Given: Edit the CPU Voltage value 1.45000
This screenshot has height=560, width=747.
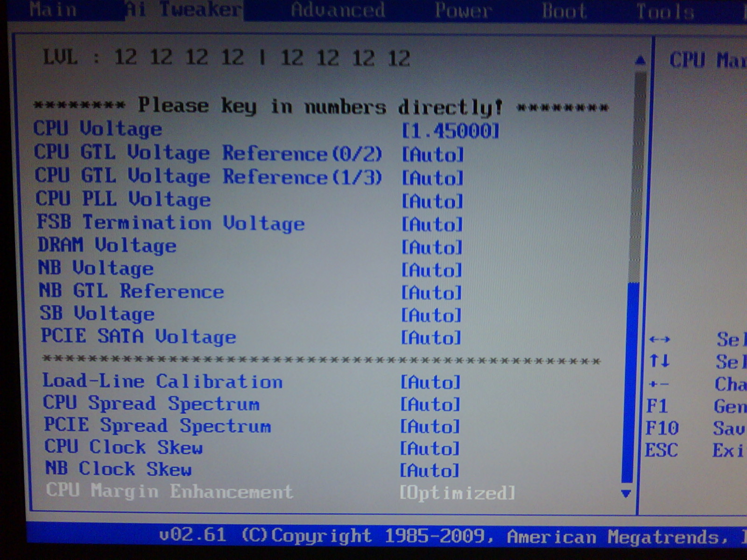Looking at the screenshot, I should tap(451, 131).
